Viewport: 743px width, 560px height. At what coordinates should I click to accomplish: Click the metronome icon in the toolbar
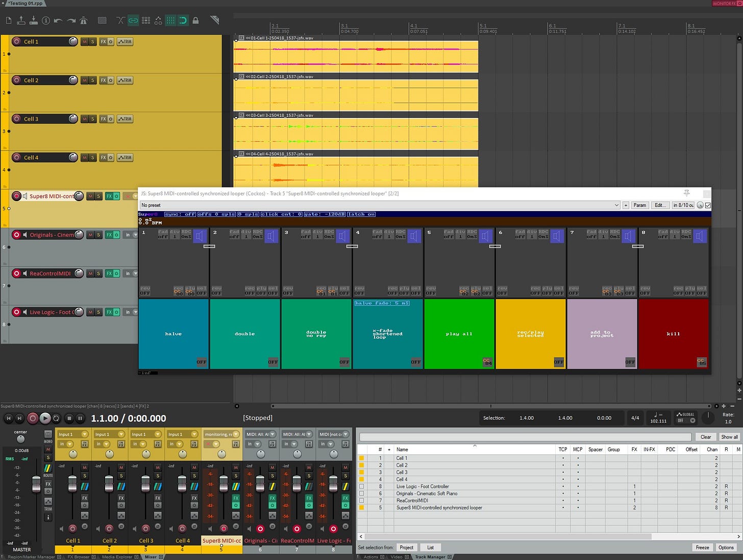point(84,20)
